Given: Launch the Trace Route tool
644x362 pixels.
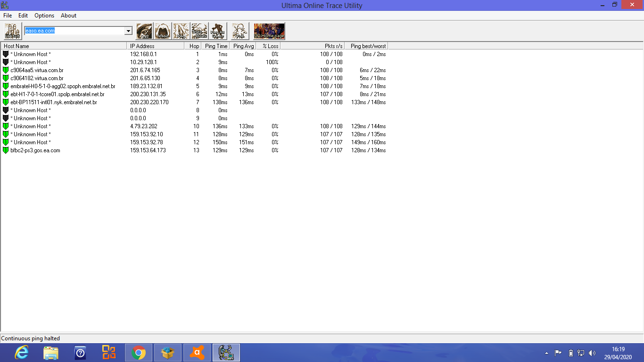Looking at the screenshot, I should [x=199, y=31].
